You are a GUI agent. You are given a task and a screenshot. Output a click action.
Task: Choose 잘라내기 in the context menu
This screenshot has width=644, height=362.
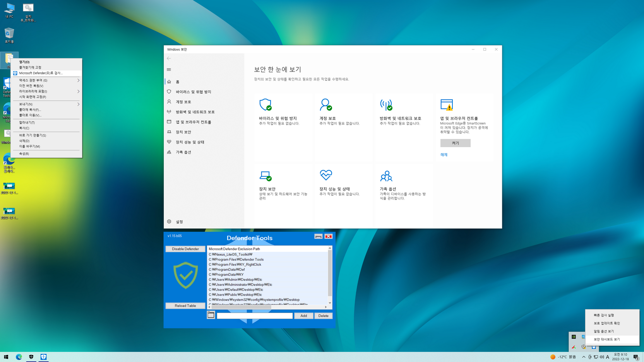tap(46, 123)
